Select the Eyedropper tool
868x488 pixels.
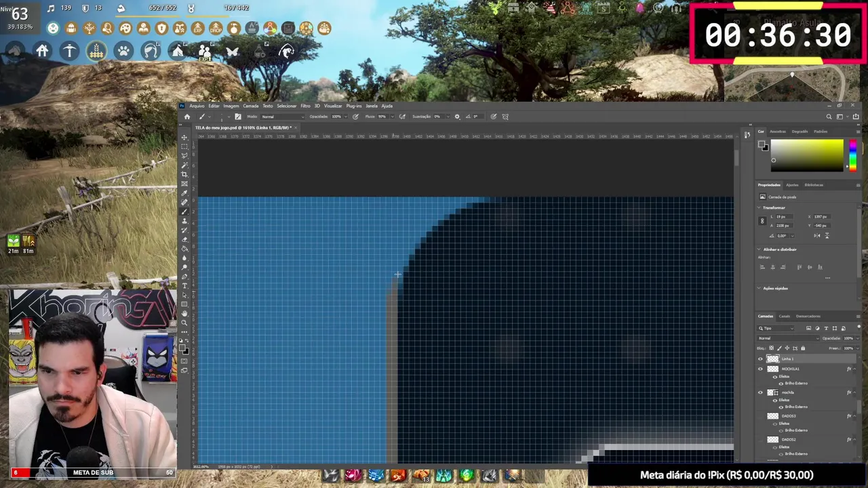click(x=184, y=192)
